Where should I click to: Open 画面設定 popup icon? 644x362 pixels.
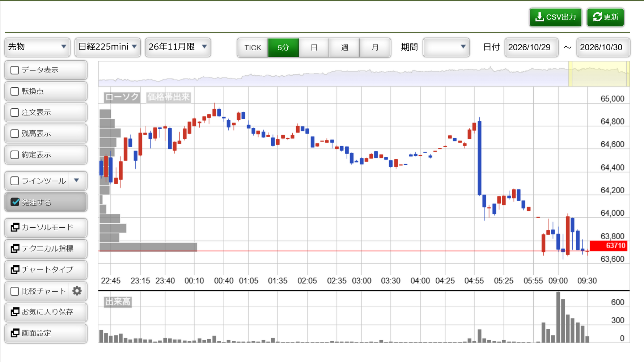15,333
